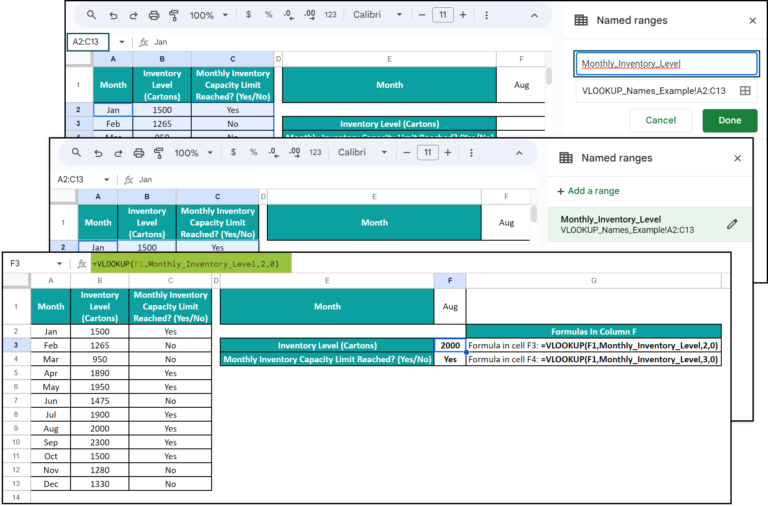Decrease font size in top window toolbar
This screenshot has width=768, height=506.
coord(422,15)
